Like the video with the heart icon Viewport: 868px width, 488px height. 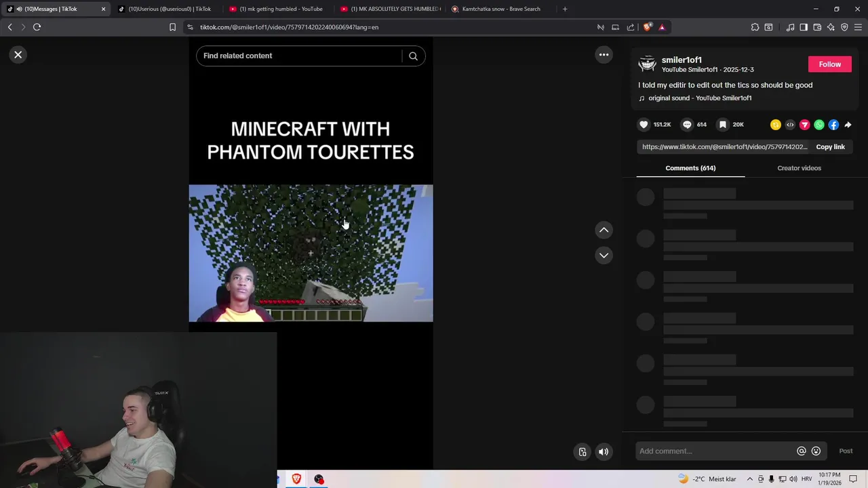pyautogui.click(x=644, y=125)
